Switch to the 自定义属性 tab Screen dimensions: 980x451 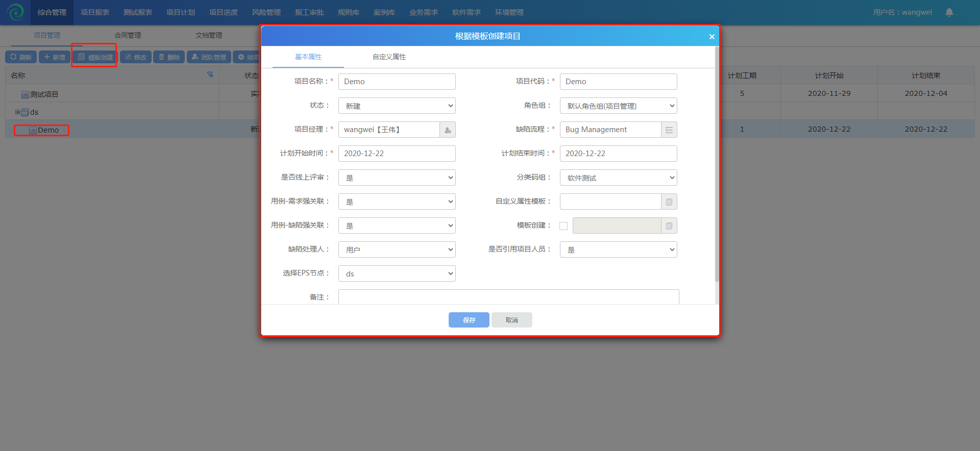click(389, 57)
